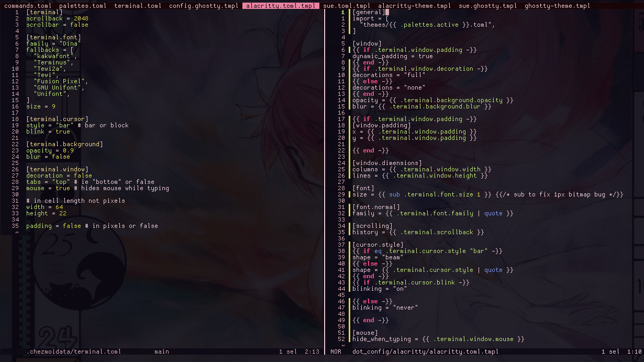This screenshot has width=644, height=362.
Task: Click the 'opacity = 0.9' line
Action: tap(50, 150)
